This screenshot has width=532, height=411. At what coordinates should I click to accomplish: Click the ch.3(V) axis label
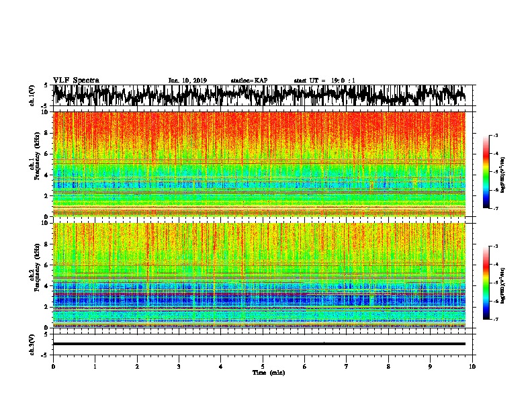click(32, 345)
